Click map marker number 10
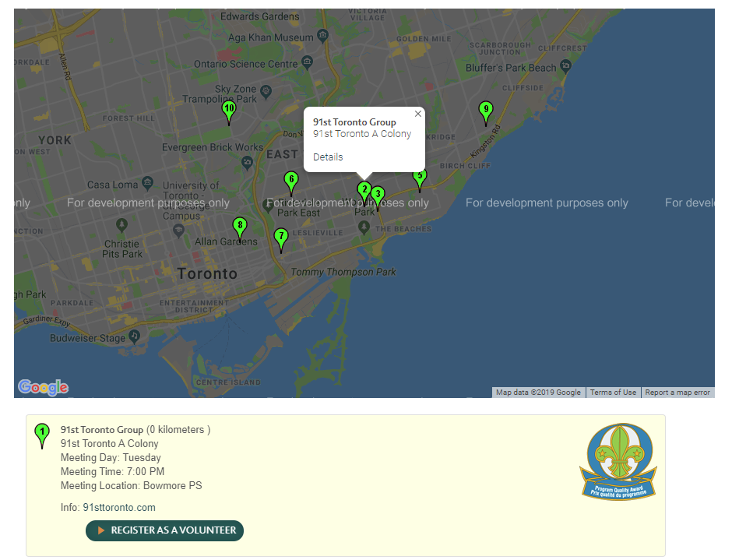 click(x=229, y=113)
